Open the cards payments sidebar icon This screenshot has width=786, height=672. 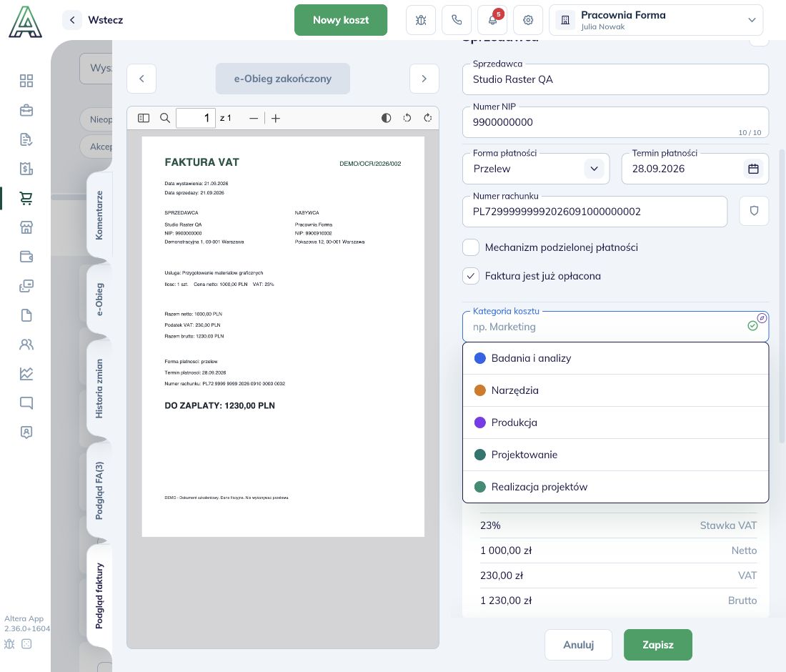pyautogui.click(x=26, y=286)
